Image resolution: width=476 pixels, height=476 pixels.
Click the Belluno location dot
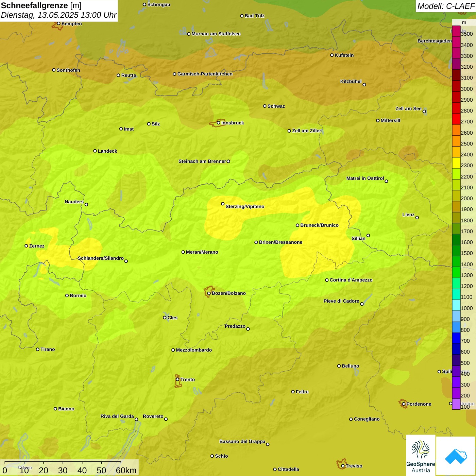pos(339,366)
